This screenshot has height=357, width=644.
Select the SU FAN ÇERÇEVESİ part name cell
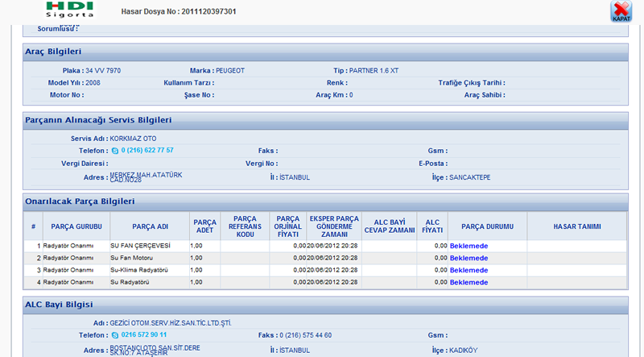click(149, 246)
